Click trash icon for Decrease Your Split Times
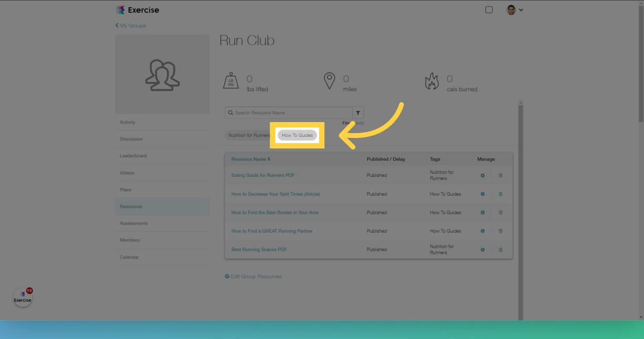Viewport: 644px width, 339px height. [x=500, y=194]
